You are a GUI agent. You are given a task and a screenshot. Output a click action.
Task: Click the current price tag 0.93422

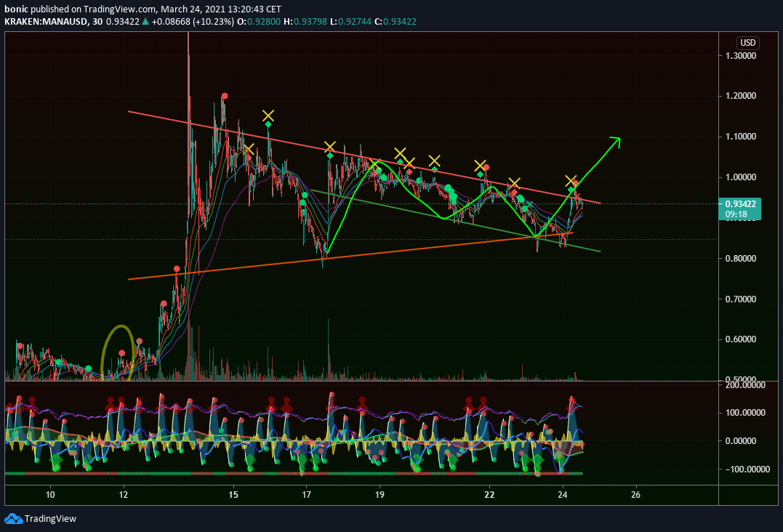click(740, 203)
